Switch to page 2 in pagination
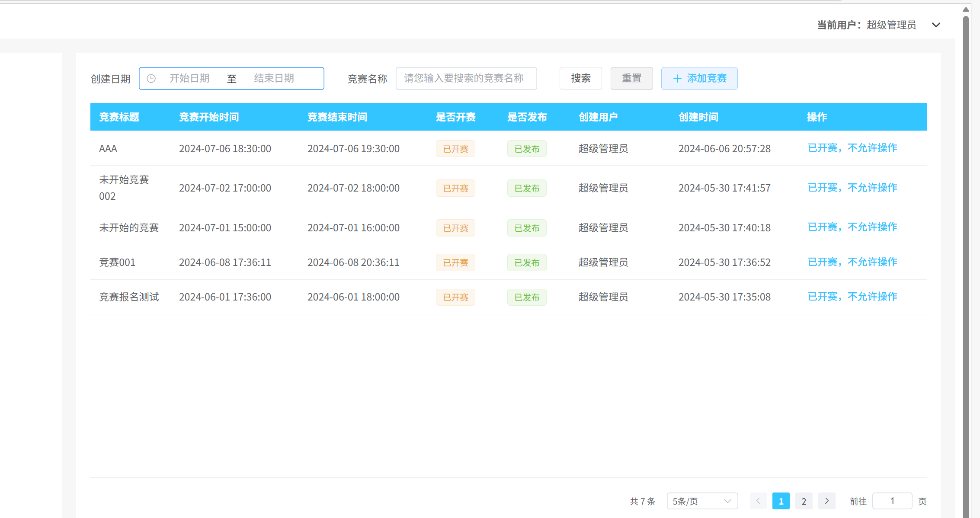980x518 pixels. click(804, 501)
